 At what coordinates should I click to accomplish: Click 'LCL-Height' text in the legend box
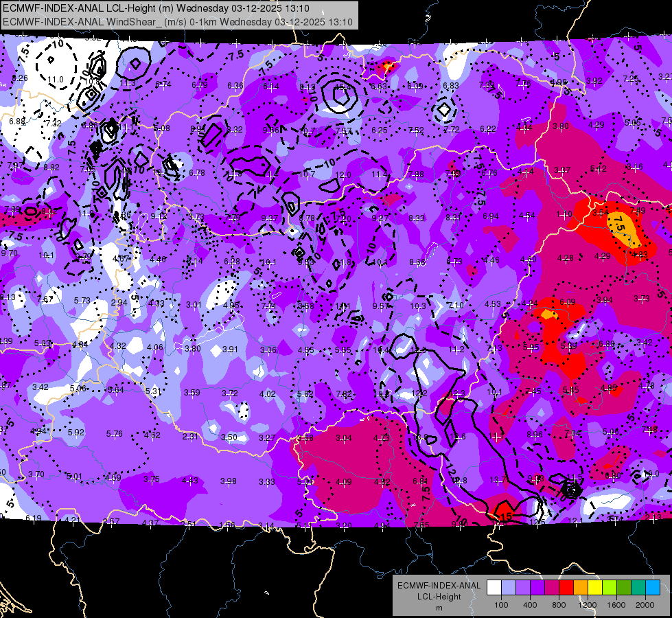[x=439, y=597]
